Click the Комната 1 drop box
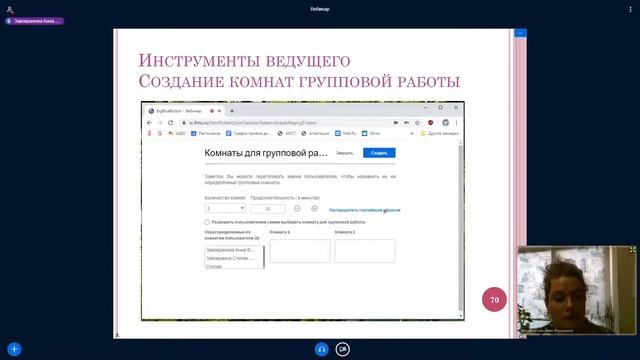This screenshot has width=640, height=360. (x=300, y=251)
